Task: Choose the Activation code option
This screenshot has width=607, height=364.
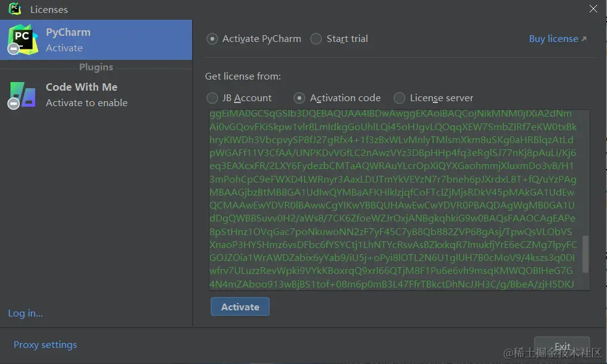Action: coord(299,97)
